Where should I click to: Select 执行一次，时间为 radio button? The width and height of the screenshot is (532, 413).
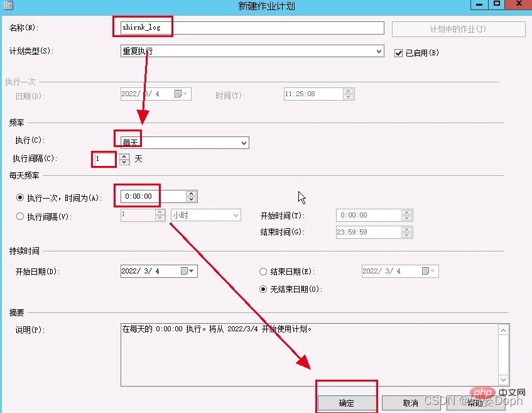tap(20, 197)
